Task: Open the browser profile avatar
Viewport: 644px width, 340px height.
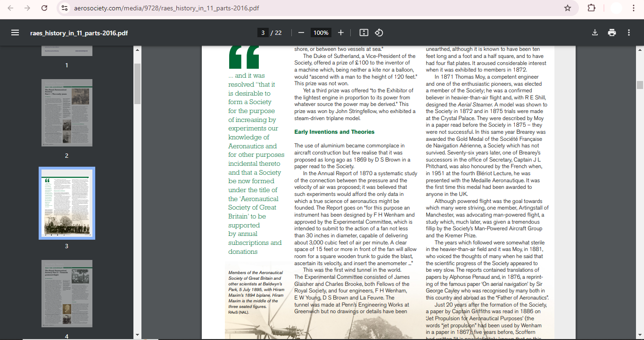Action: tap(616, 8)
